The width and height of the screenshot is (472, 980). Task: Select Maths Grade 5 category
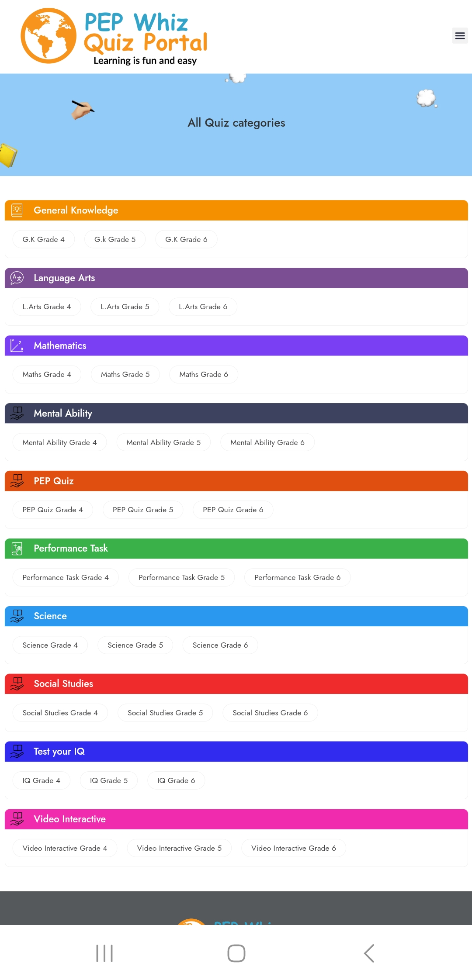point(125,374)
